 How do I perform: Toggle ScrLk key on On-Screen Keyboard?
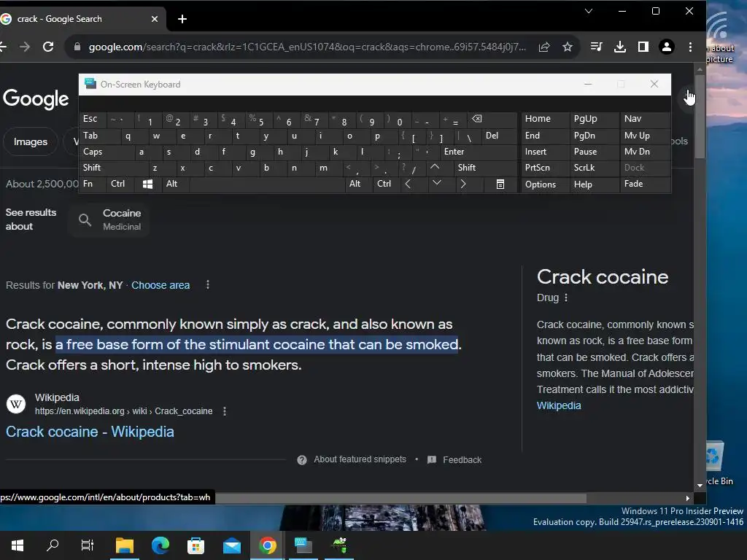click(x=594, y=168)
